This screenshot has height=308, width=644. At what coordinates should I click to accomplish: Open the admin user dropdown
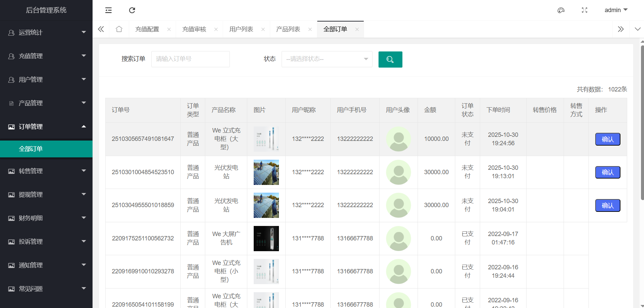pyautogui.click(x=616, y=10)
